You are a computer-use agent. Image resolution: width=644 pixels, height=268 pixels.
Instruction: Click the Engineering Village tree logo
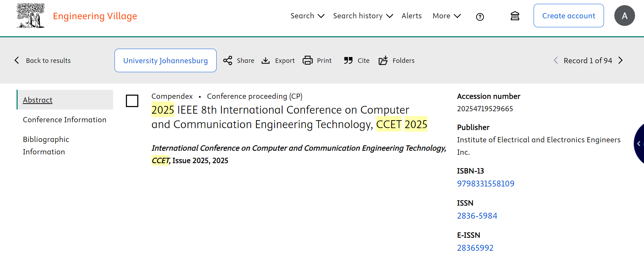pos(30,16)
